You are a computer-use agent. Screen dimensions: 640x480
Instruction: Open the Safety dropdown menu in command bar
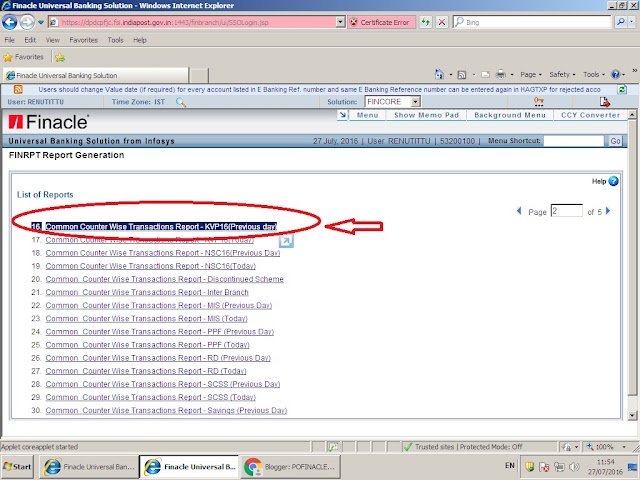click(562, 75)
